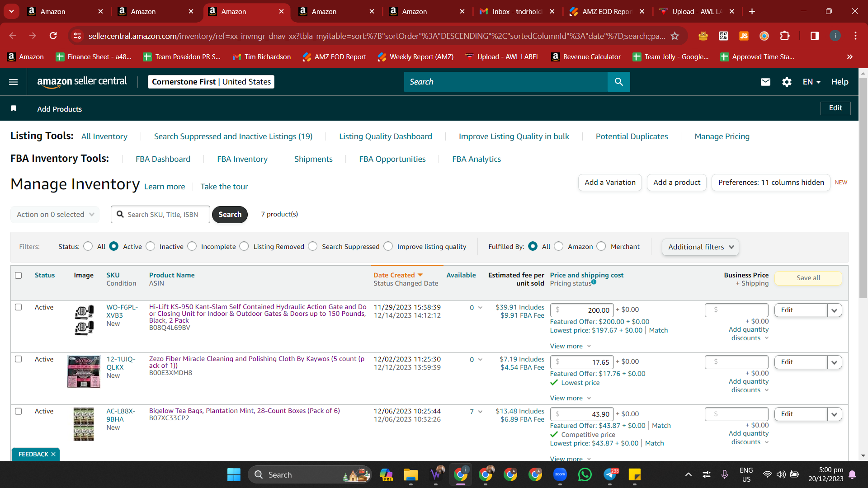Expand the Additional filters dropdown
868x488 pixels.
(700, 247)
